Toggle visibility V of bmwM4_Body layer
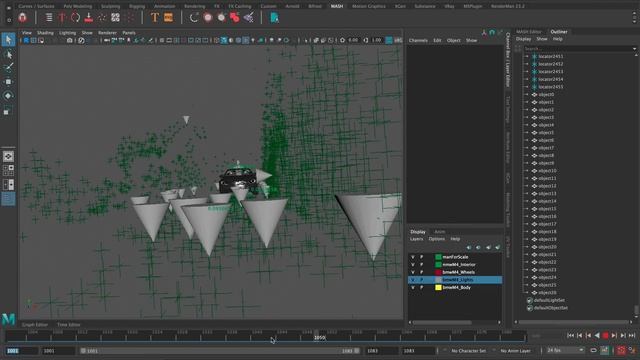640x360 pixels. [x=413, y=287]
